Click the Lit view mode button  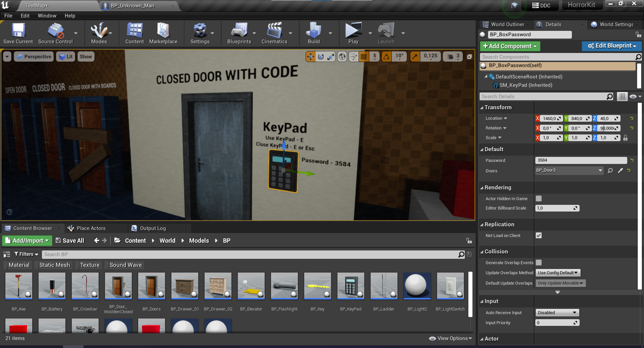65,57
